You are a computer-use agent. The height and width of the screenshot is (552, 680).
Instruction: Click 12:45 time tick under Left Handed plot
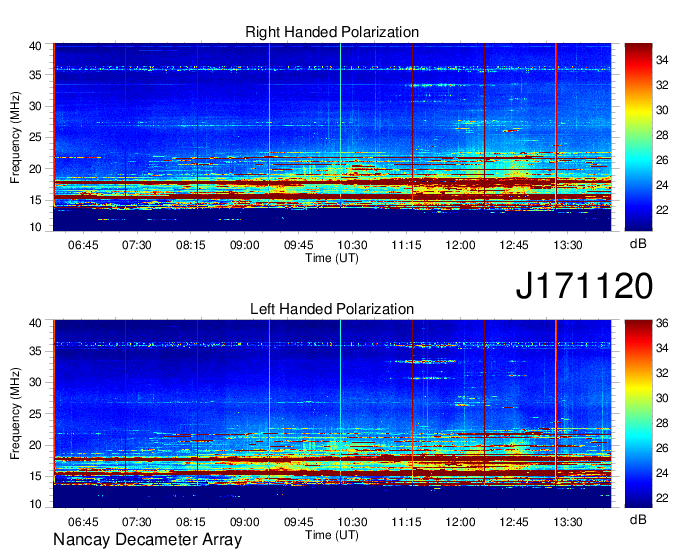(x=514, y=522)
